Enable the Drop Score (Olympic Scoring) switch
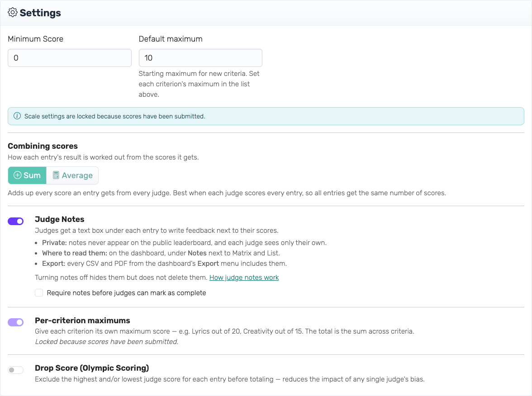The image size is (532, 396). point(15,370)
